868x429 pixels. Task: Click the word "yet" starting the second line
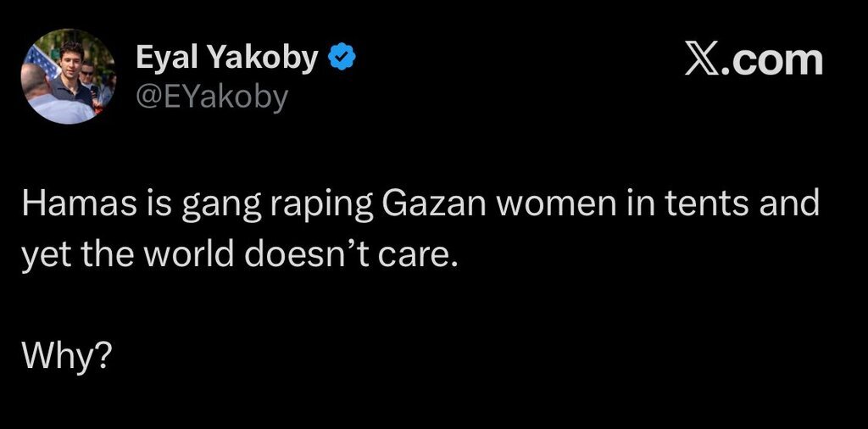[38, 254]
